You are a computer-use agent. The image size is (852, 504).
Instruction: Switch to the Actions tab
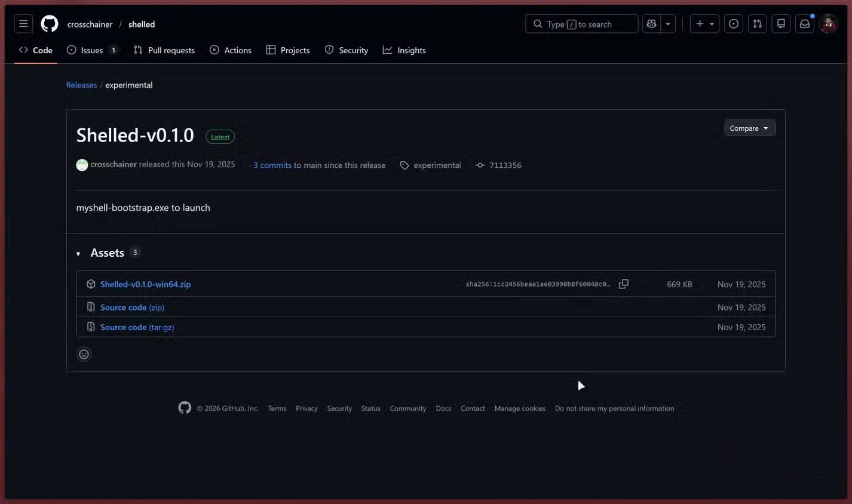[x=231, y=50]
